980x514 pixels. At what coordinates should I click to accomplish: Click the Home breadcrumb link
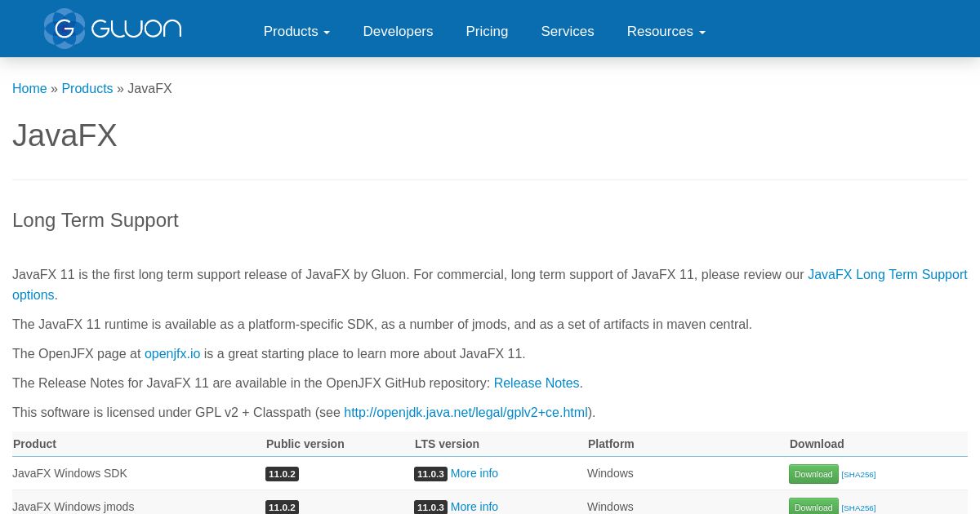coord(29,88)
